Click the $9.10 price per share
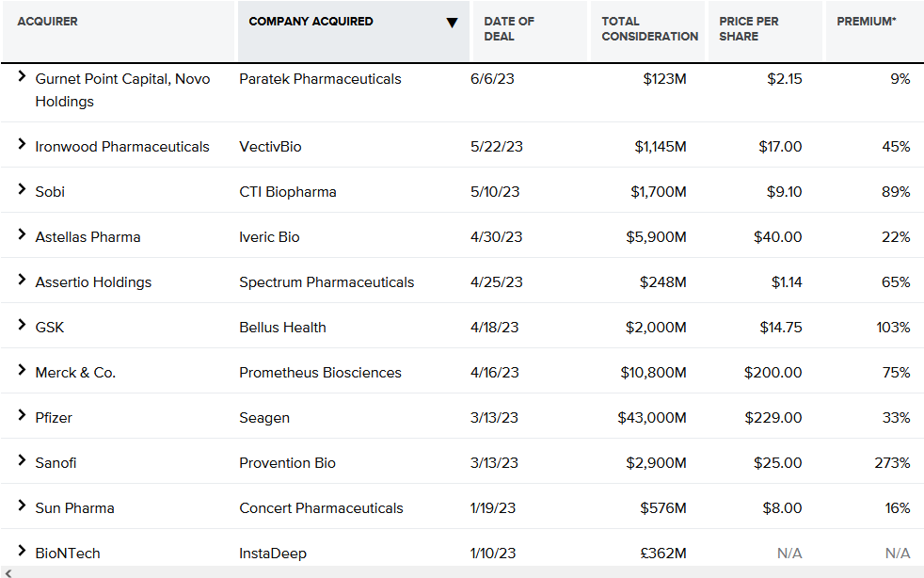 click(785, 192)
